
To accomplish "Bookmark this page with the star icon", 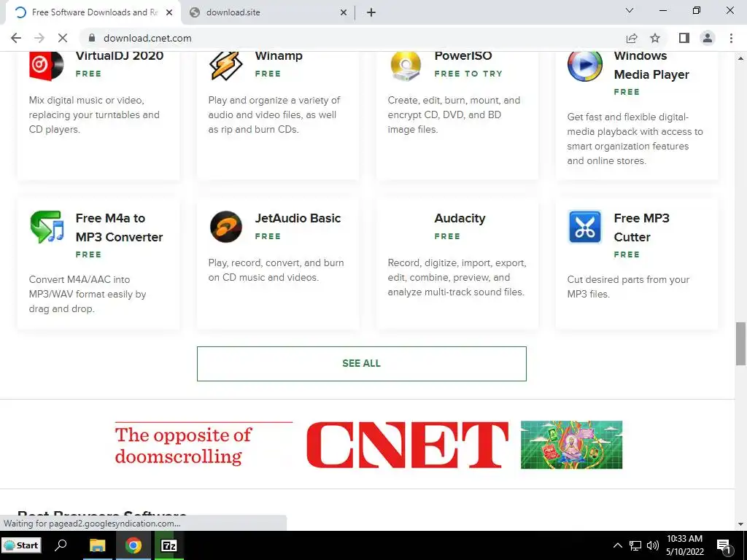I will click(x=655, y=38).
